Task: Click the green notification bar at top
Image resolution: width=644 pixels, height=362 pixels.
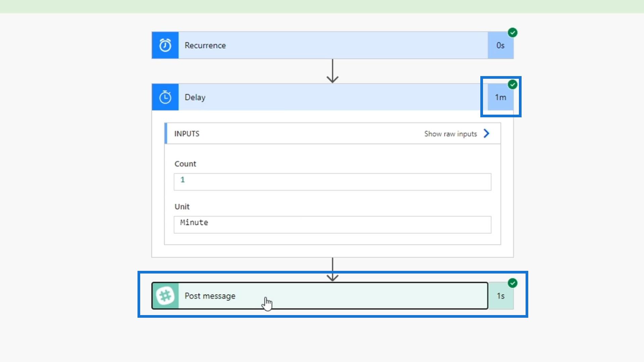Action: (322, 6)
